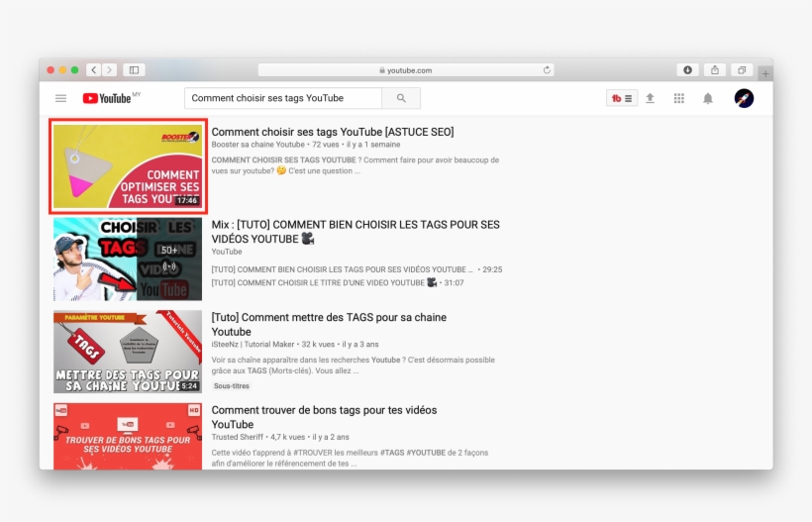Open Mettre des tags pour sa chaine thumbnail
Viewport: 812px width, 522px height.
pyautogui.click(x=128, y=352)
